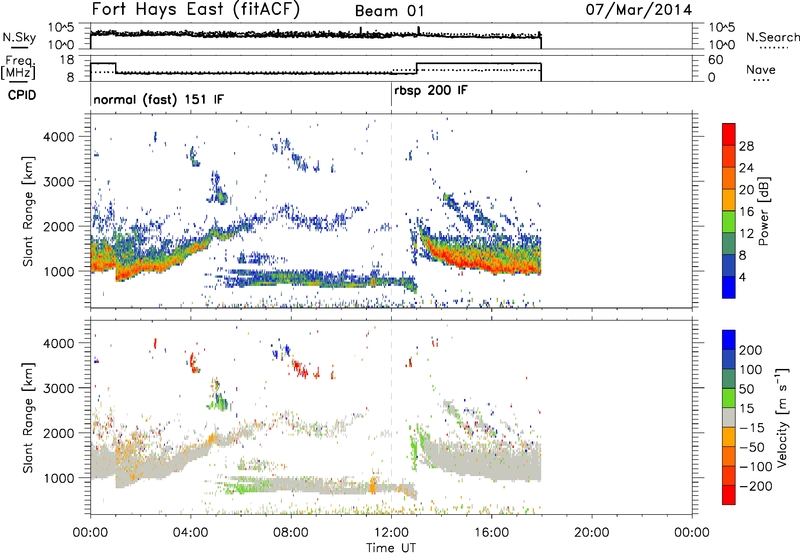The image size is (800, 554).
Task: Select the "rbsp 200 IF" program label
Action: click(x=431, y=91)
